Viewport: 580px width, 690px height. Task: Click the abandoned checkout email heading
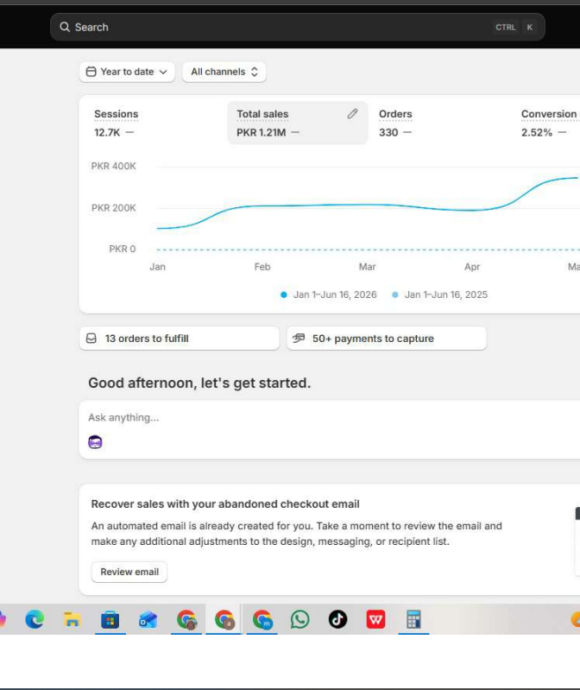pyautogui.click(x=225, y=504)
